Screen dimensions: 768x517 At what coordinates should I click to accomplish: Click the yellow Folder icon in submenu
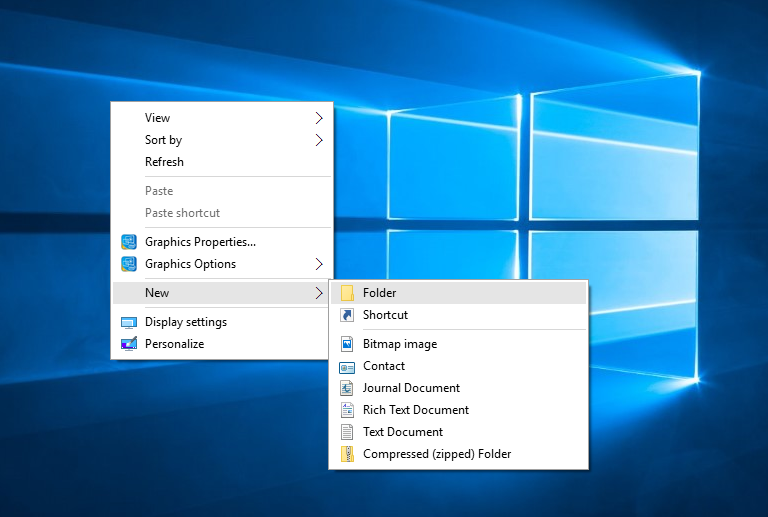point(347,293)
